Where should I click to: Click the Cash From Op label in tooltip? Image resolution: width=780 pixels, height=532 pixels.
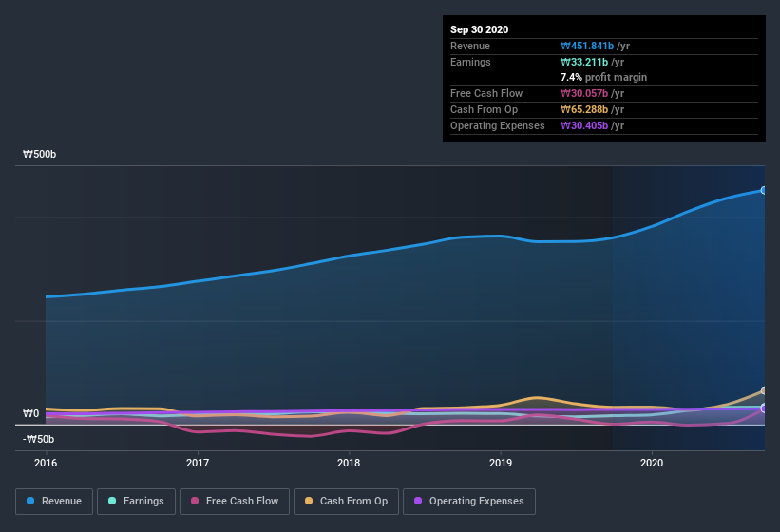point(484,109)
